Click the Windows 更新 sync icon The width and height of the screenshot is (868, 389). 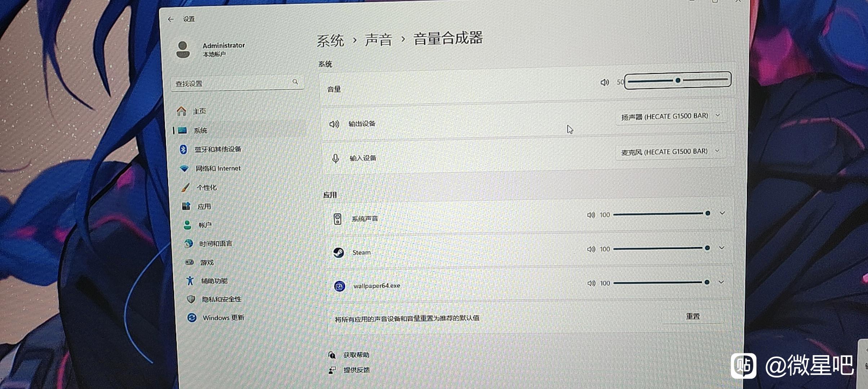(192, 317)
